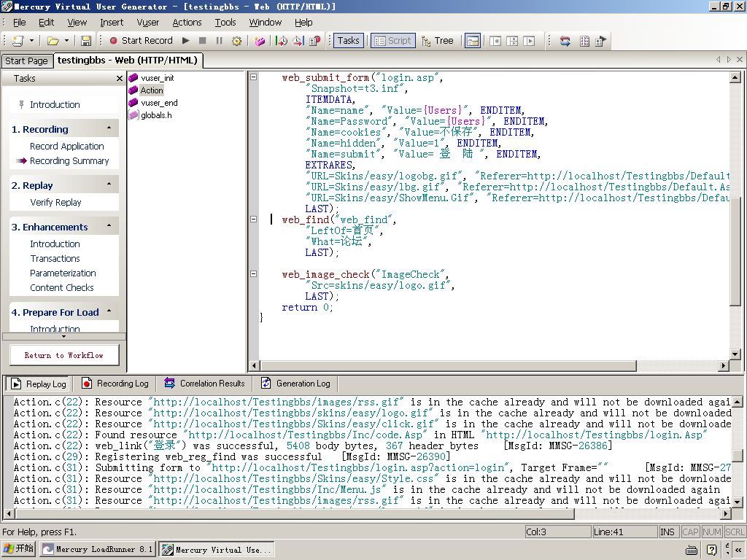Click the Pause icon in toolbar
Screen dimensions: 747x560
[219, 41]
